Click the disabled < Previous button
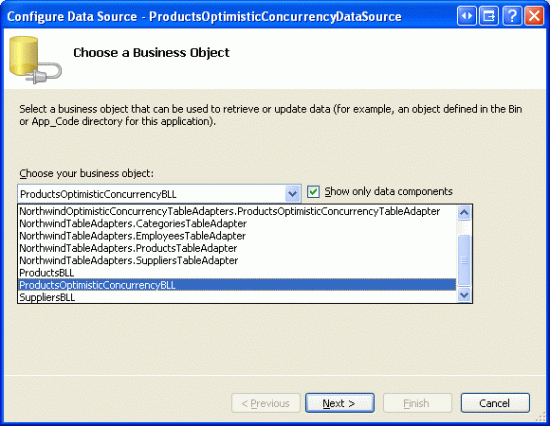 pos(266,403)
